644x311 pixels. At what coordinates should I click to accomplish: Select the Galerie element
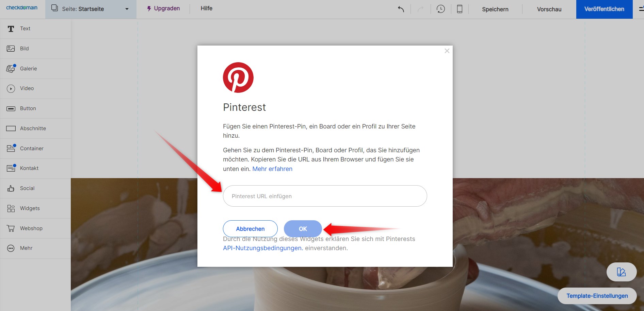[28, 68]
